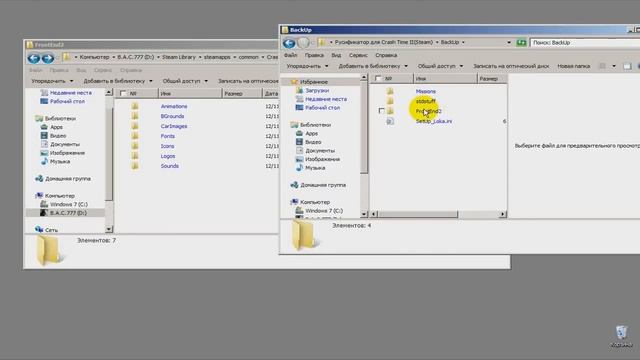This screenshot has width=640, height=360.
Task: Open Добавить в библиотеку dropdown in FrontEnd2 window
Action: [x=118, y=81]
